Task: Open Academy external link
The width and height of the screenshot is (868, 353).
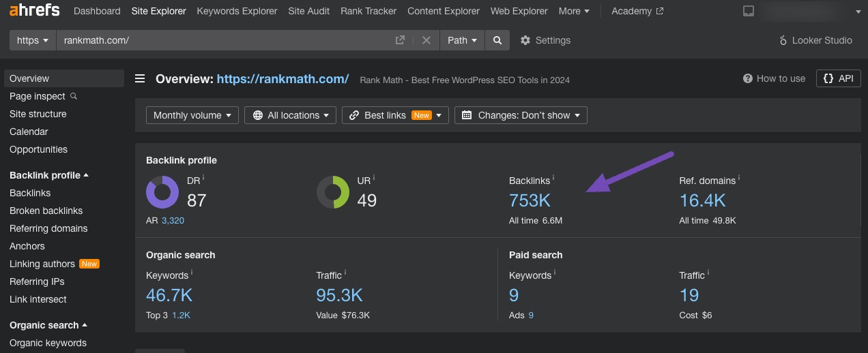Action: [637, 11]
